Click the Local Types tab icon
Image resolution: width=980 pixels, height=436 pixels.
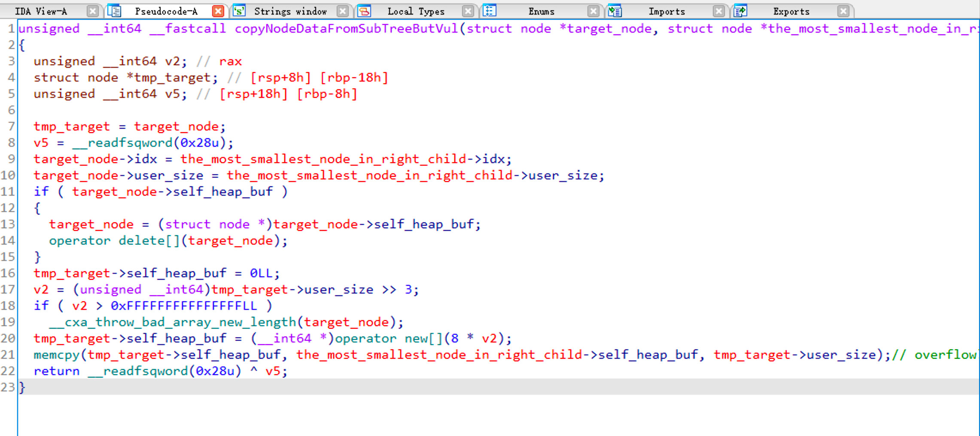[x=364, y=11]
